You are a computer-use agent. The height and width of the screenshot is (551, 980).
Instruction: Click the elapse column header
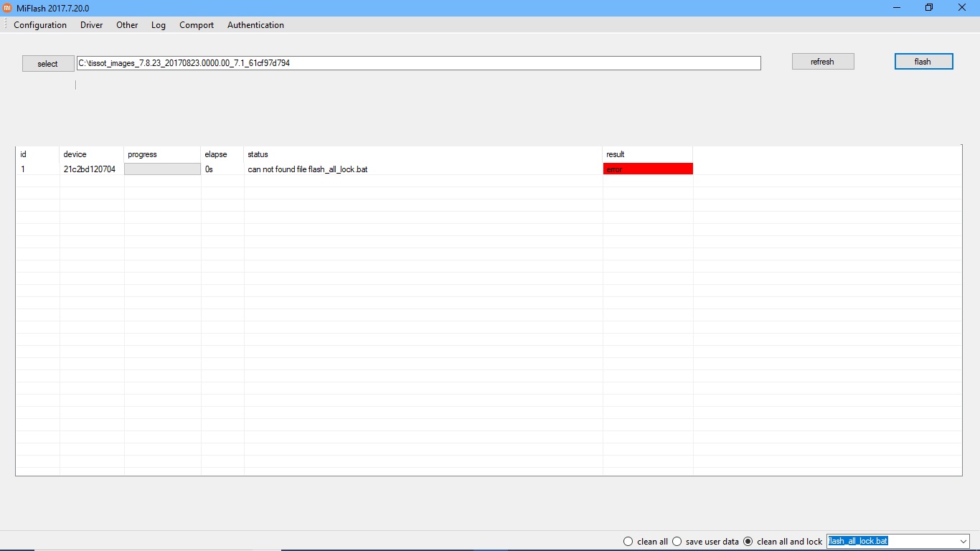tap(222, 154)
